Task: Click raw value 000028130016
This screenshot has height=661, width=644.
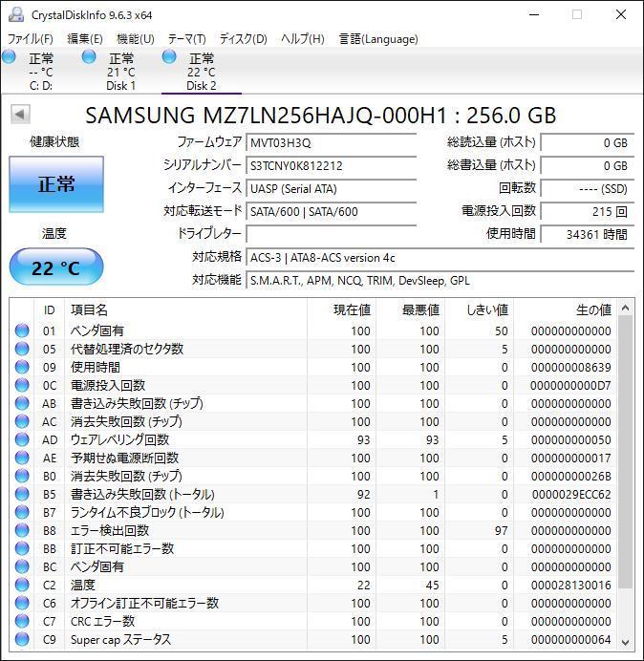Action: (x=571, y=585)
